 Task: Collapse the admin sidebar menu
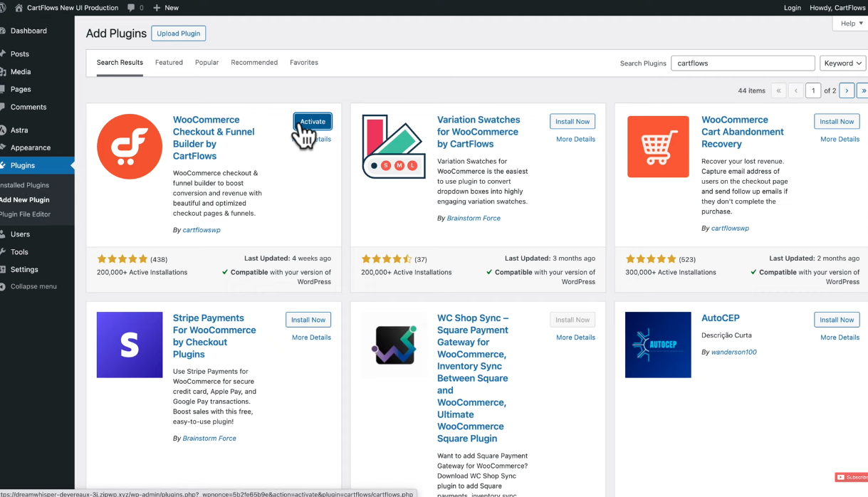coord(33,286)
